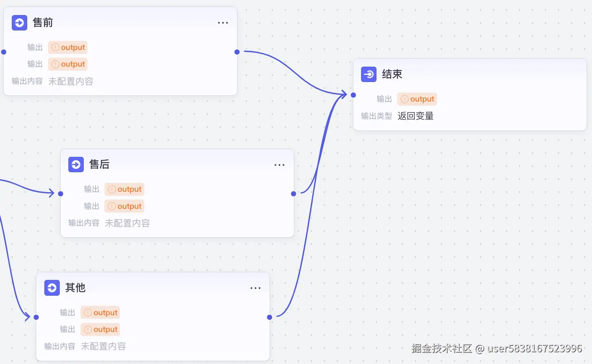The image size is (592, 364).
Task: Click the 结束 node title
Action: (392, 74)
